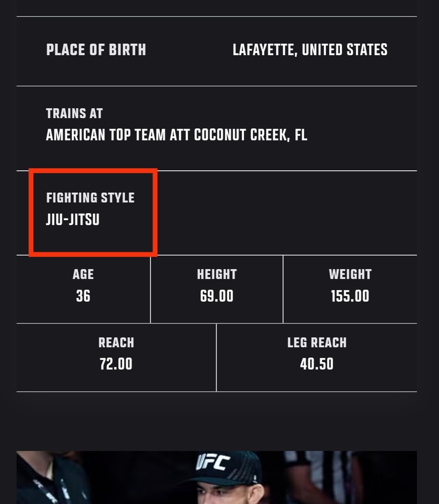The height and width of the screenshot is (504, 439).
Task: Select the reach value 72.00
Action: [116, 364]
